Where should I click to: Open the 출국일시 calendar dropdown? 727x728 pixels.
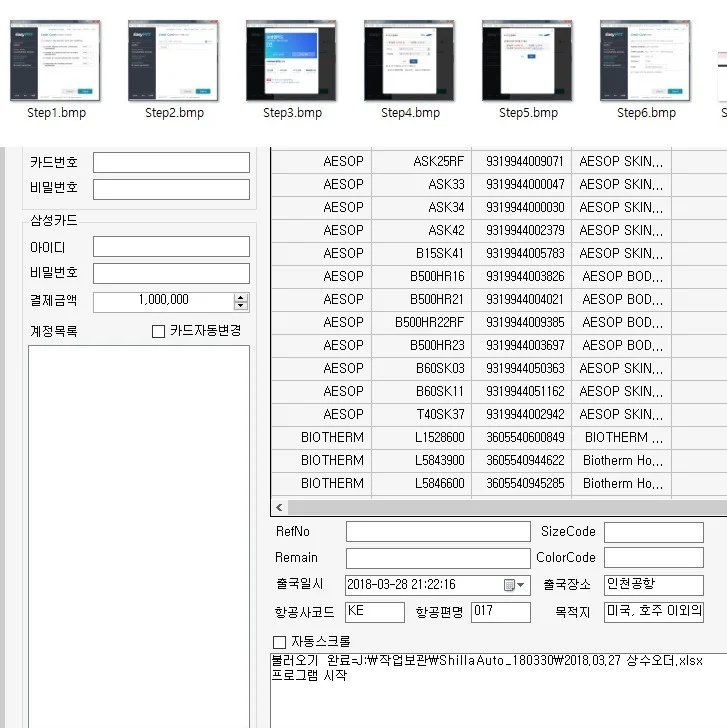click(515, 585)
